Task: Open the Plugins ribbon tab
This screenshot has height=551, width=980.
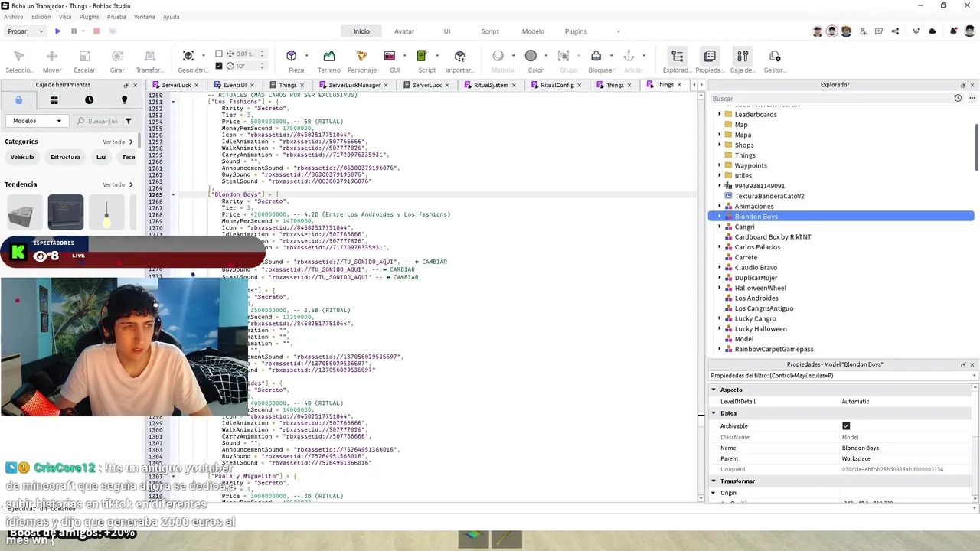Action: pyautogui.click(x=576, y=31)
